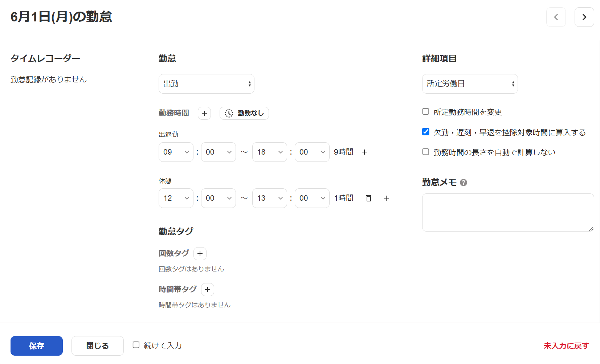Open the 休憩 end minute dropdown
Screen dimensions: 600x364
(312, 198)
